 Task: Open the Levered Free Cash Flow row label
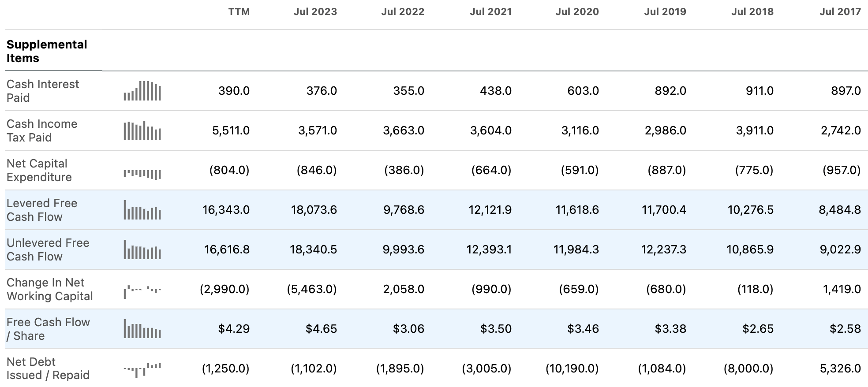42,210
